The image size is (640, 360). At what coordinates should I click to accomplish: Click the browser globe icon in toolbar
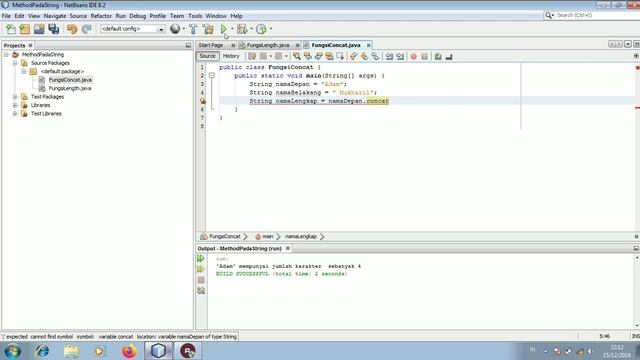point(175,29)
